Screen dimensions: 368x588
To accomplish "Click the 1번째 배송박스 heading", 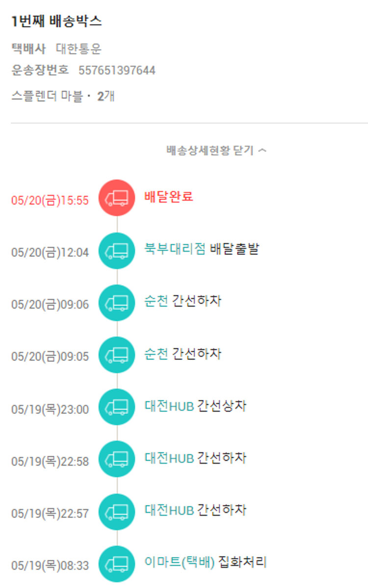I will pos(56,22).
